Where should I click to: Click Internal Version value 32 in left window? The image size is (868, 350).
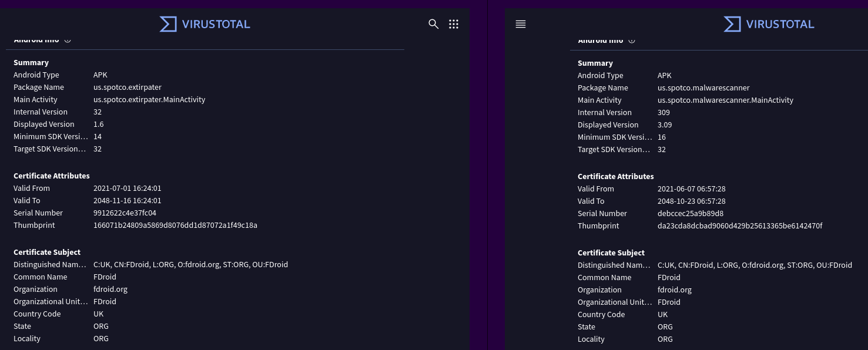(98, 112)
